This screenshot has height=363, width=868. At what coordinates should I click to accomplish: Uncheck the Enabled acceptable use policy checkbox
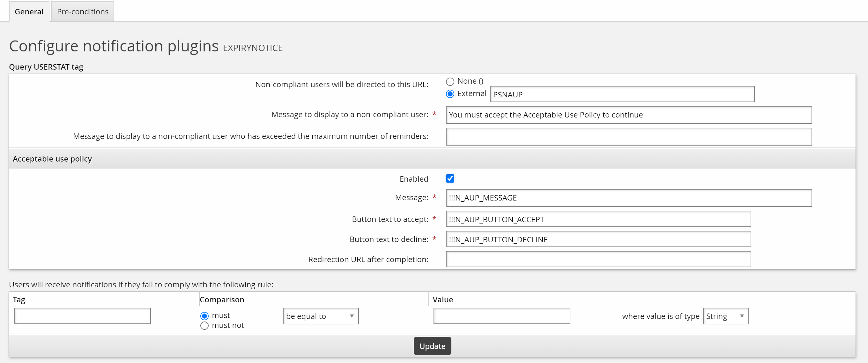pyautogui.click(x=450, y=178)
